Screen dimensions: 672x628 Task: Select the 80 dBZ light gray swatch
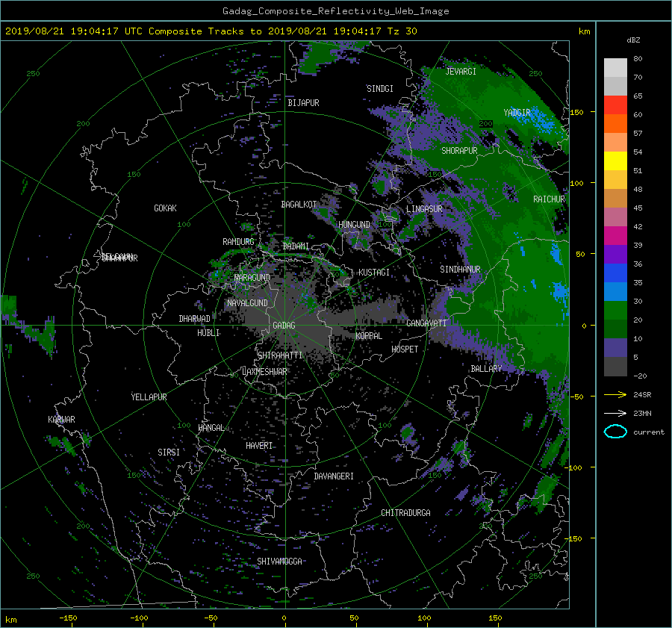pos(615,67)
